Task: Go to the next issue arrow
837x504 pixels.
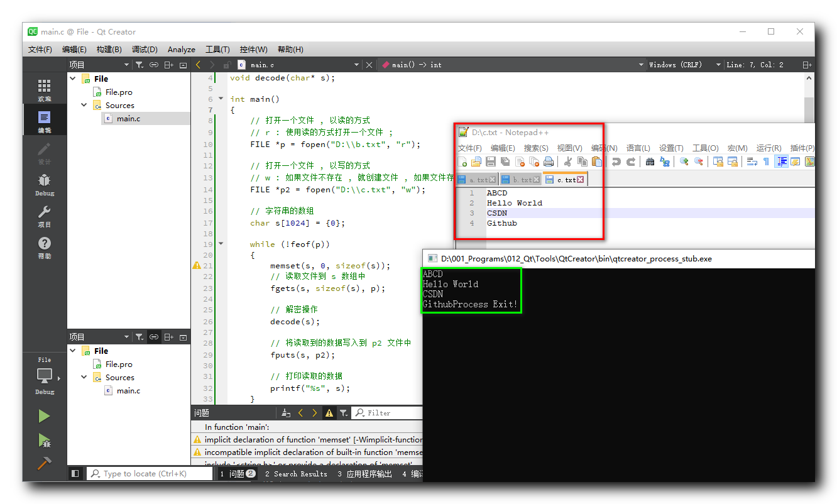Action: tap(315, 413)
